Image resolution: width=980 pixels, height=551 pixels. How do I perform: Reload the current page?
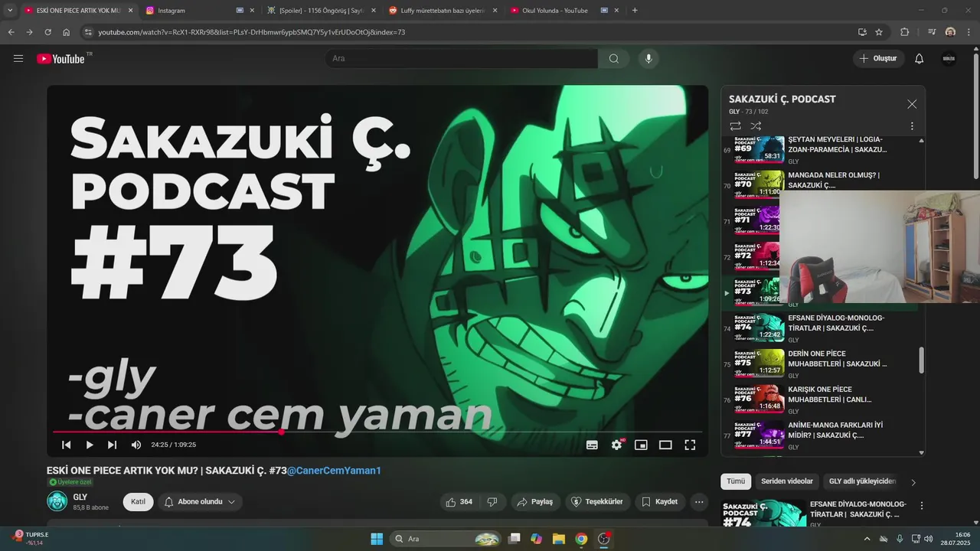point(47,32)
